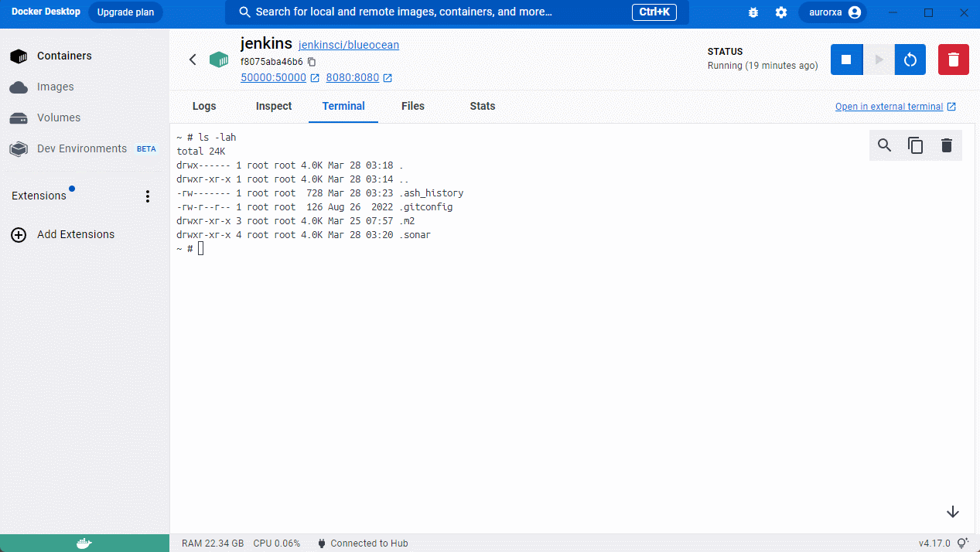980x552 pixels.
Task: Restart the jenkins container
Action: 910,60
